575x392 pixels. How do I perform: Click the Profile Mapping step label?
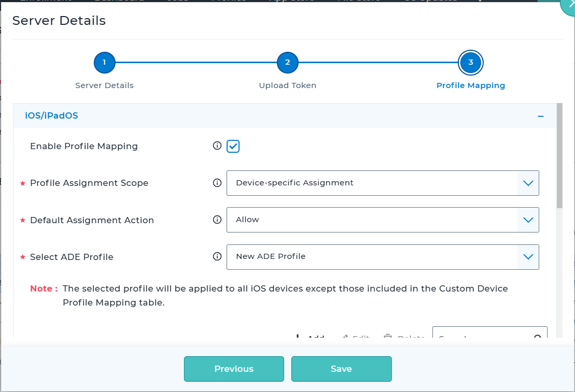click(470, 85)
